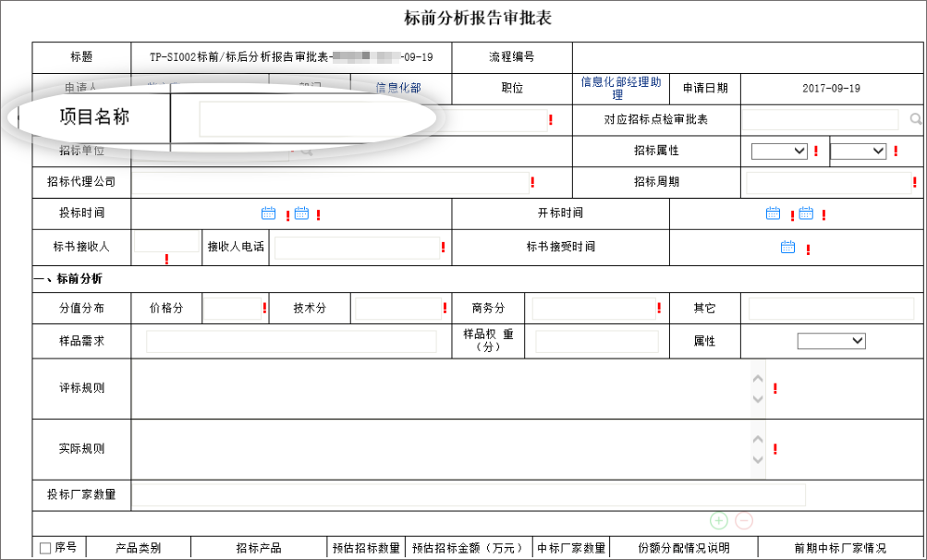This screenshot has width=927, height=560.
Task: Open the second 开标时间 calendar picker
Action: 806,213
